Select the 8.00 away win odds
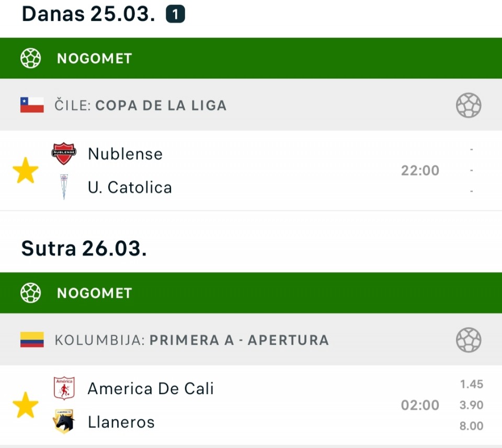 pos(471,426)
